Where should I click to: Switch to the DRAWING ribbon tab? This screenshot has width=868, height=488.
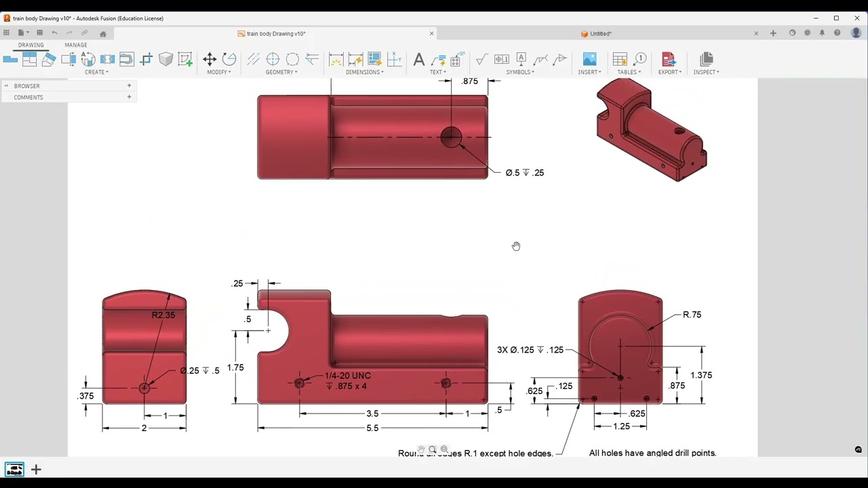(31, 45)
